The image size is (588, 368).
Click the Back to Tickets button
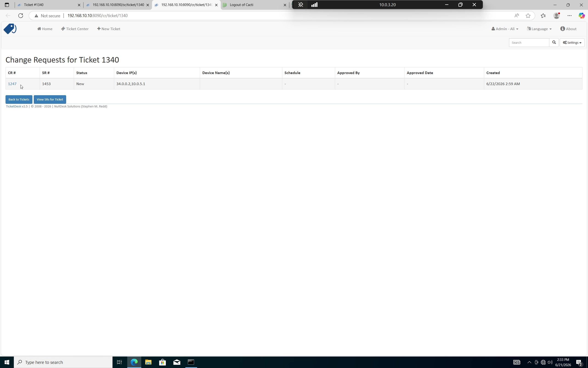pos(19,99)
